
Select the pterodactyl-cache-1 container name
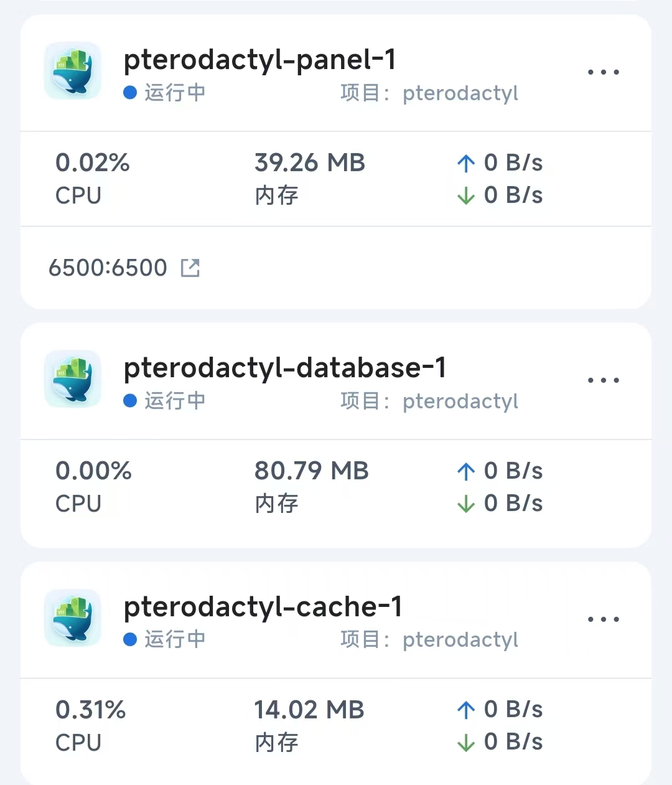[263, 608]
